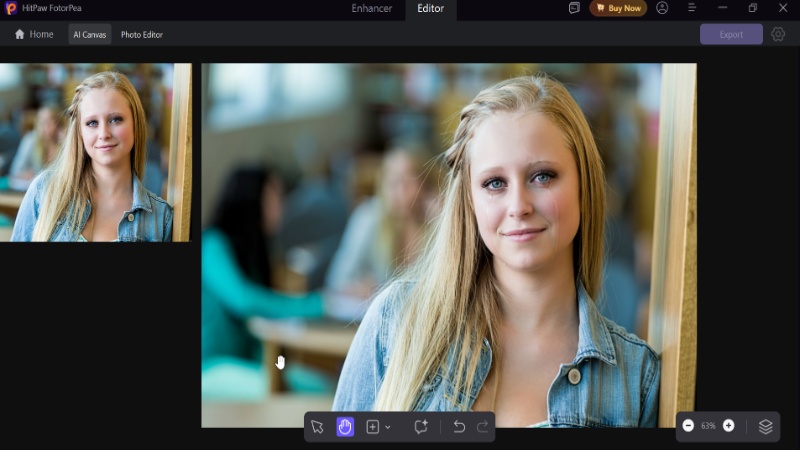Select the large portrait image on canvas

(448, 245)
